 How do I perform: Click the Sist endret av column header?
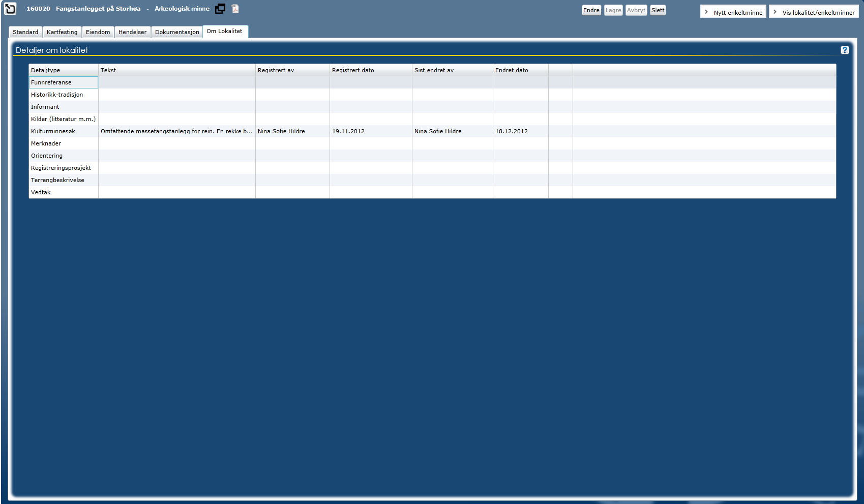(452, 70)
